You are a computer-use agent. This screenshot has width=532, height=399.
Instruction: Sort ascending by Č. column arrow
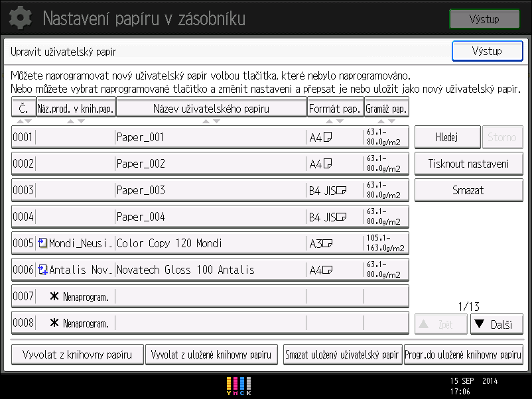tap(21, 121)
